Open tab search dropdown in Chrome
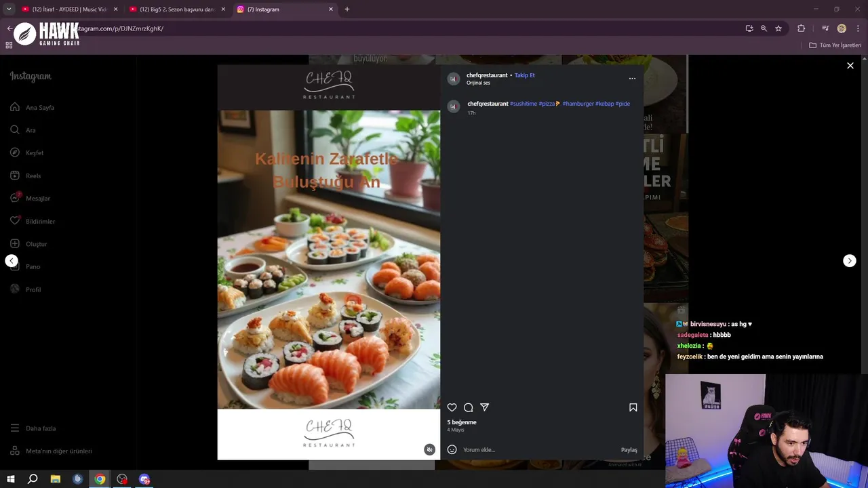 tap(9, 9)
